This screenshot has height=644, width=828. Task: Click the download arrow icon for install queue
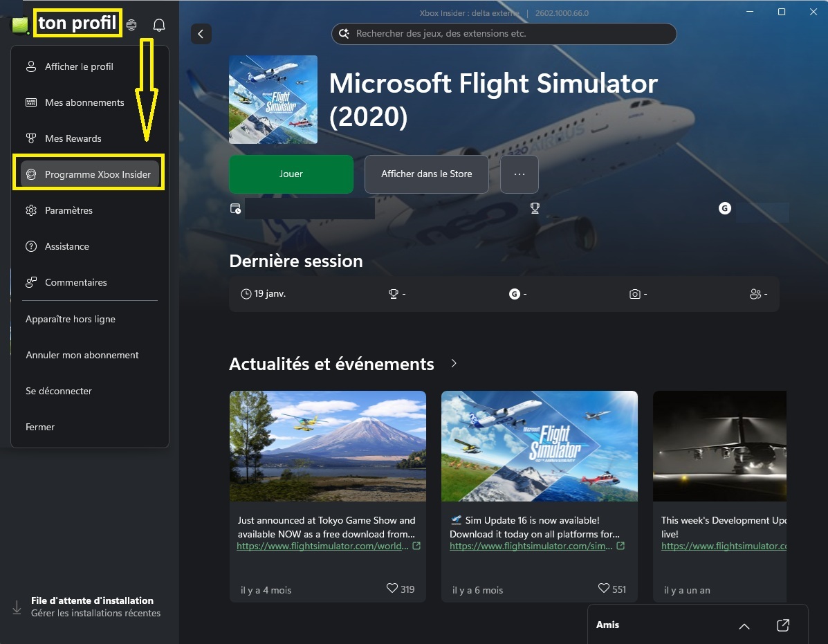17,607
